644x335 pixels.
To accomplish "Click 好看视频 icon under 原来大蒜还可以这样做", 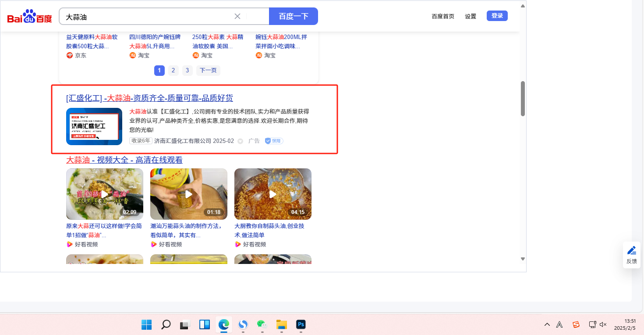I will coord(69,244).
